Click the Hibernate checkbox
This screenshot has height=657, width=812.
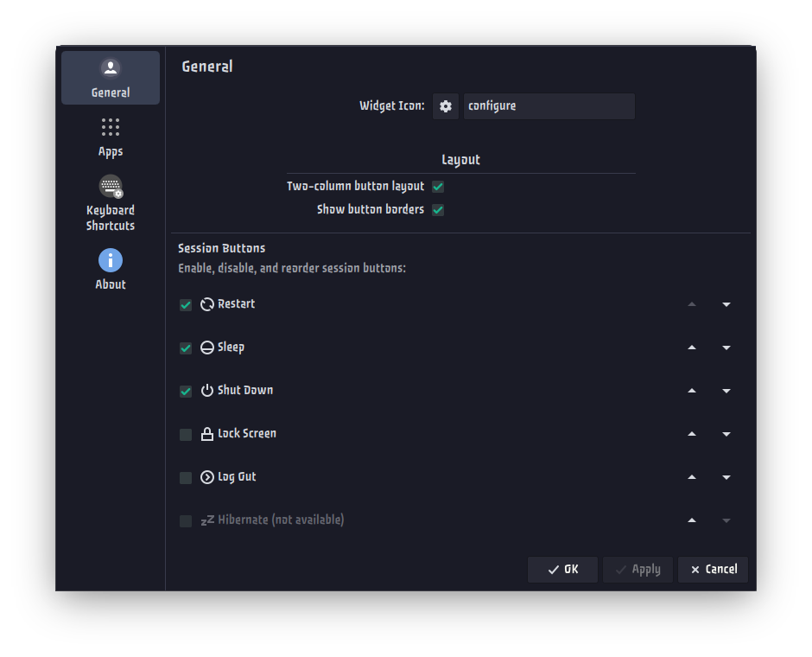[x=186, y=520]
